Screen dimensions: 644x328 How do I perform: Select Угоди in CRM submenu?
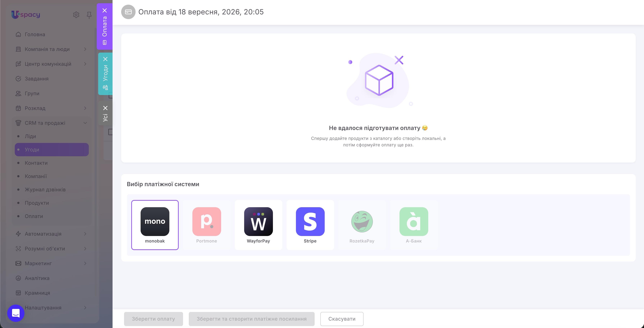tap(52, 149)
